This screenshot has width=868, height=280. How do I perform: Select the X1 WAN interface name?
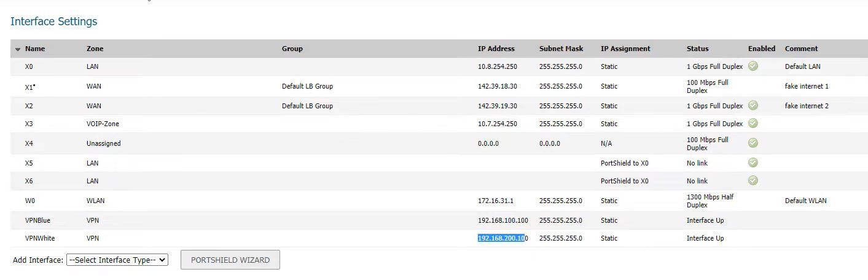[x=29, y=87]
